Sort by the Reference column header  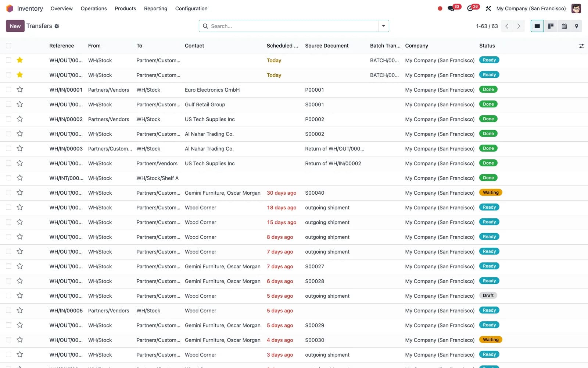coord(62,46)
